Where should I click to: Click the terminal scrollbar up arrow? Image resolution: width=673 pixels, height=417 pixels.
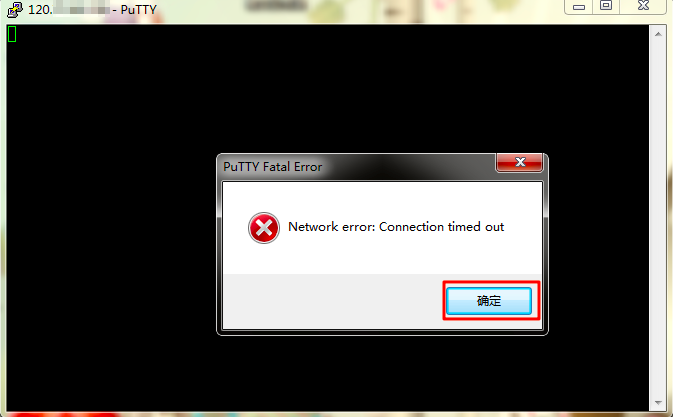click(658, 34)
